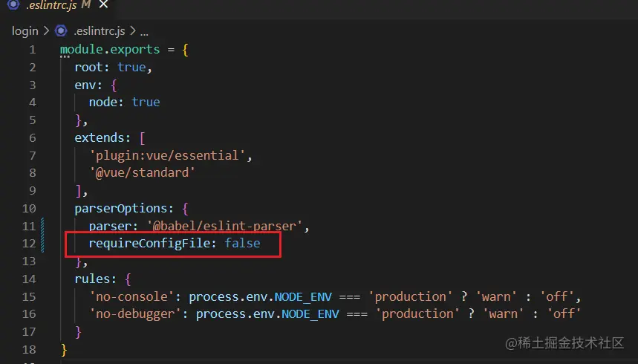The image size is (638, 364).
Task: Click the .eslintrc.js breadcrumb item
Action: coord(100,31)
